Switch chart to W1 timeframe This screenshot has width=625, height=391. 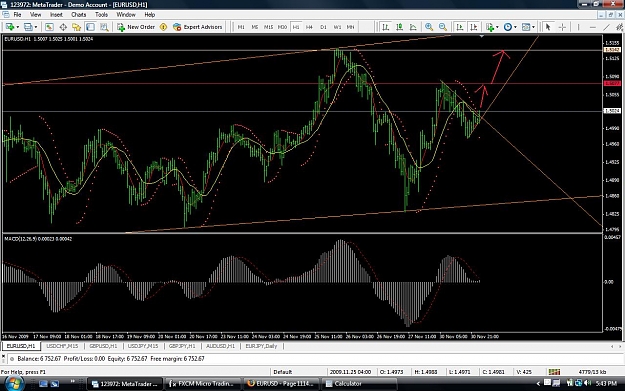tap(337, 27)
